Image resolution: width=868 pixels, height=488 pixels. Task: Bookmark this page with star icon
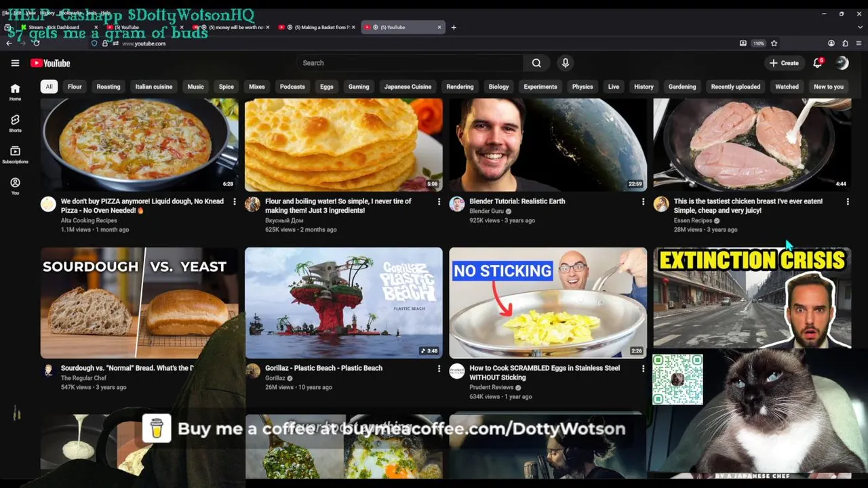pos(774,43)
